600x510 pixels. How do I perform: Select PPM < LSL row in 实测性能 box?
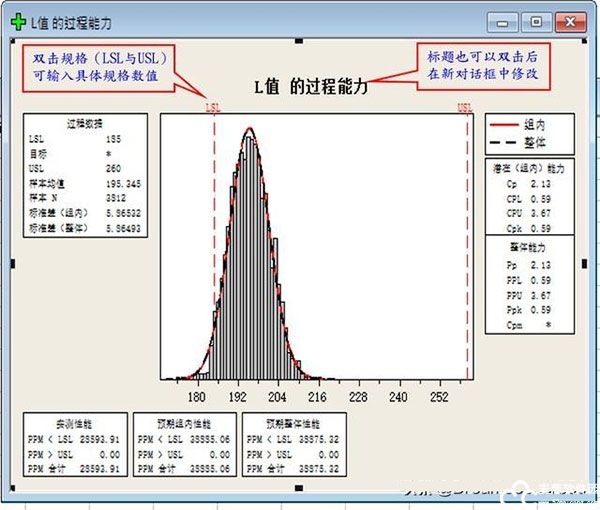click(x=74, y=439)
